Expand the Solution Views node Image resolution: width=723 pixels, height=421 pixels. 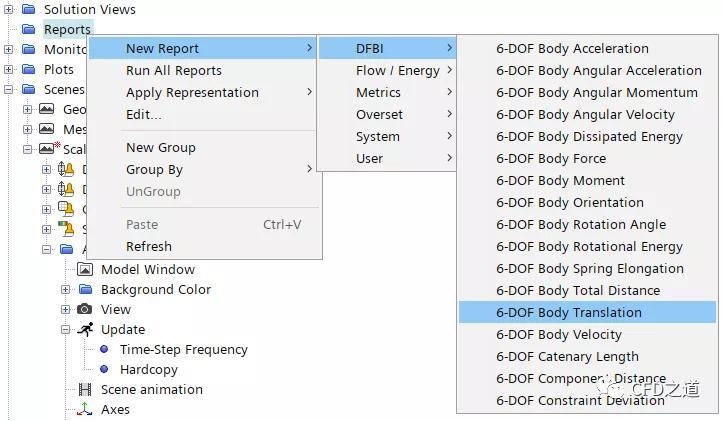8,9
